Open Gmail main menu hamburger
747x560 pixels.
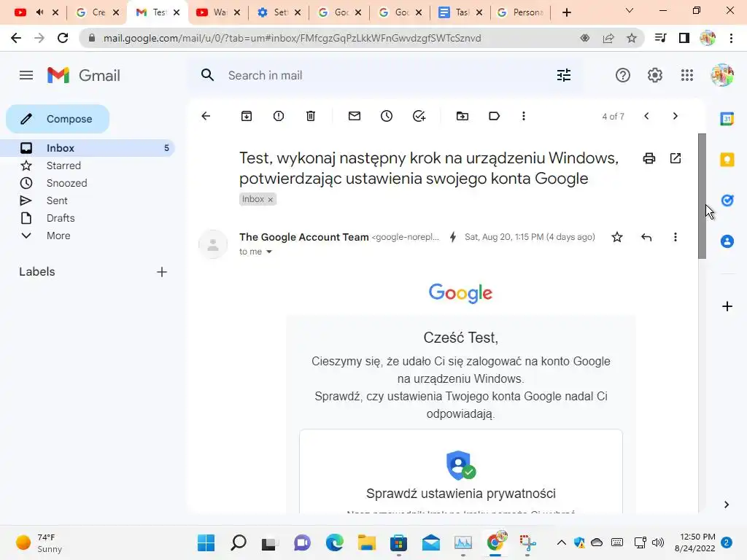click(x=26, y=75)
